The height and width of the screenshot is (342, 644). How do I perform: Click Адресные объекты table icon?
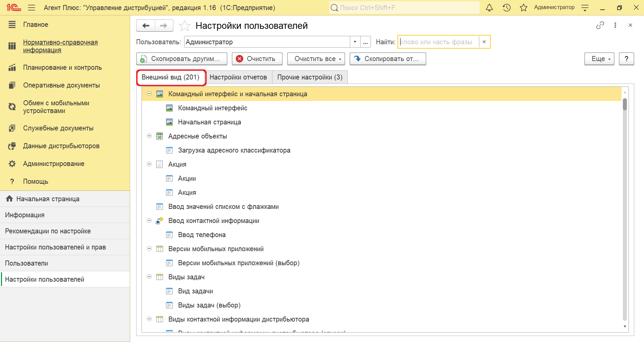click(160, 136)
